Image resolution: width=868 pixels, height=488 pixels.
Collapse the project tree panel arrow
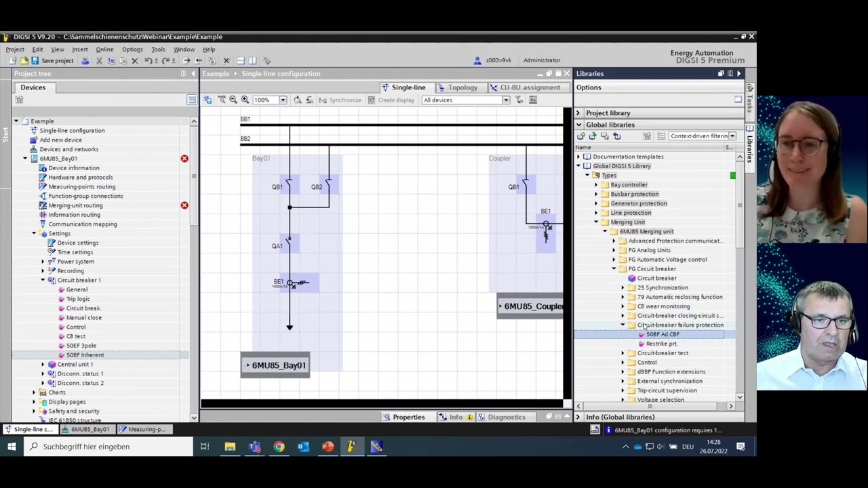click(193, 74)
